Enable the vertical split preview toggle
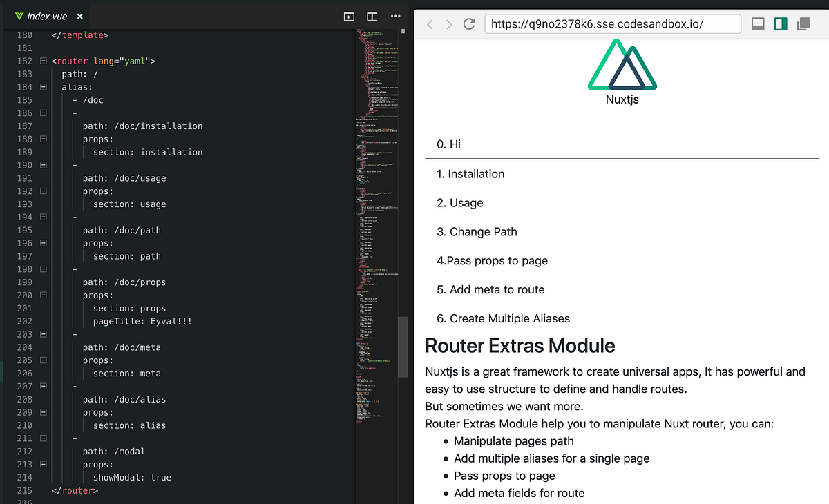 (x=781, y=23)
